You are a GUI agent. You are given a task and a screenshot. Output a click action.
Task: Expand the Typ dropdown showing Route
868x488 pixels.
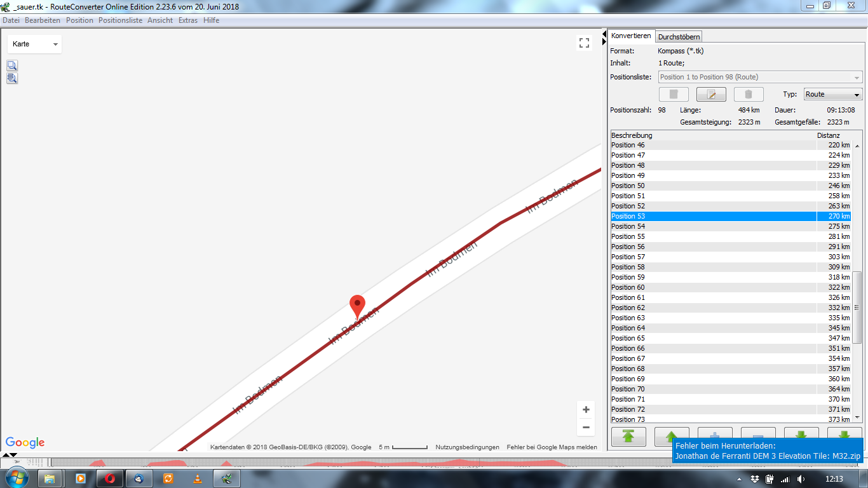click(x=833, y=95)
